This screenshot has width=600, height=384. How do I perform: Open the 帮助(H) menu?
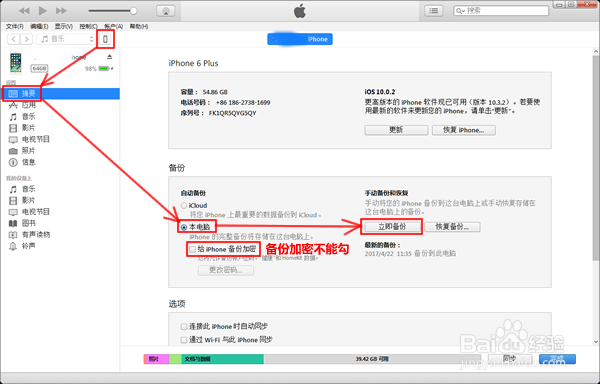coord(139,26)
